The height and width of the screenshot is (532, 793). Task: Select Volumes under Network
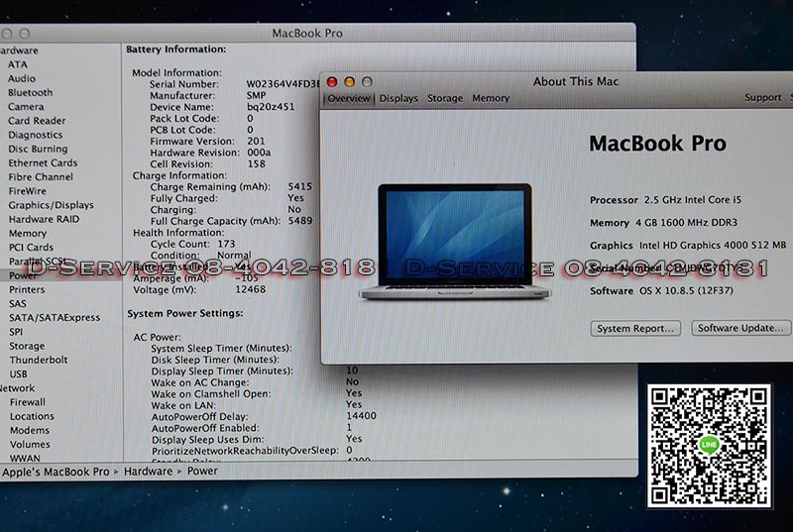tap(30, 445)
